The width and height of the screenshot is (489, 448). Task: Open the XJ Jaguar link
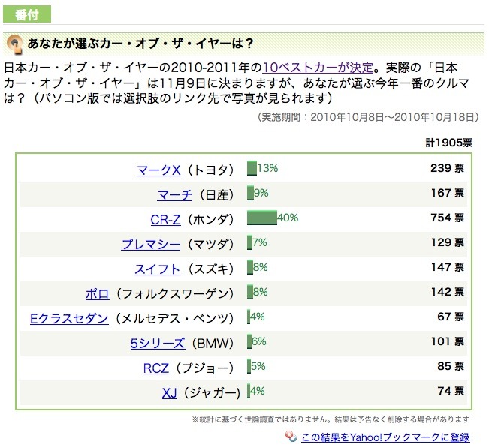click(169, 392)
